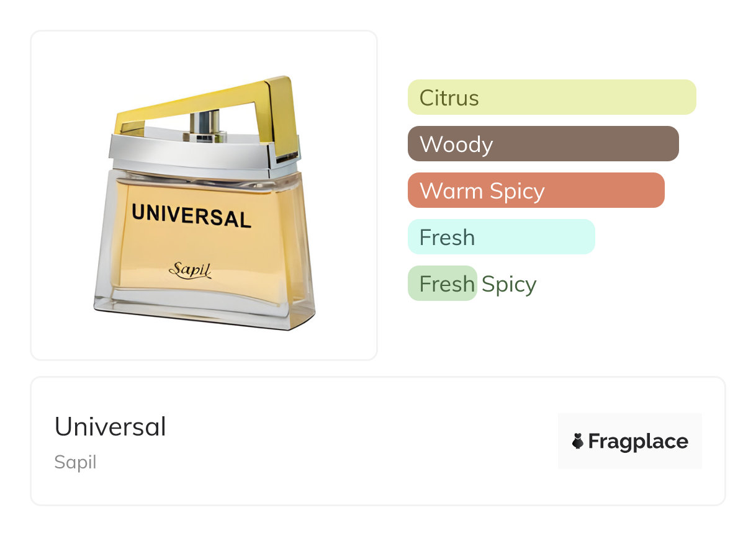Click the Warm Spicy label text
This screenshot has height=536, width=756.
point(482,191)
